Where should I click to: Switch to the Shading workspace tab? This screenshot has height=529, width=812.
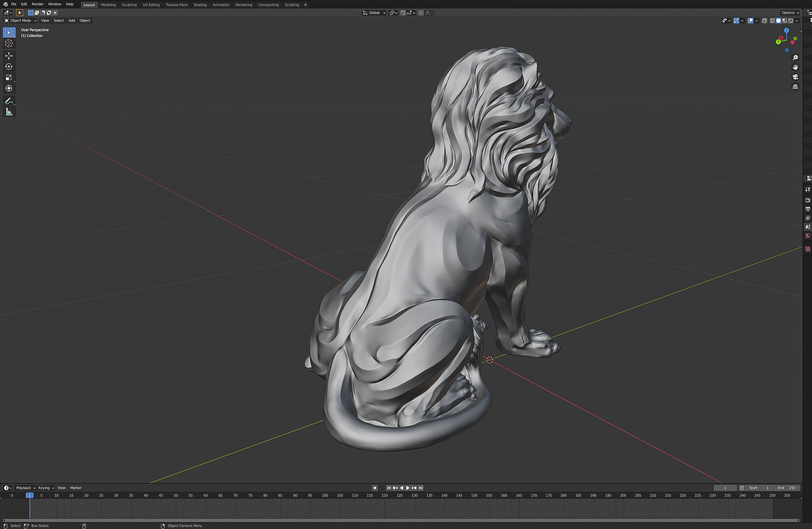pos(200,5)
